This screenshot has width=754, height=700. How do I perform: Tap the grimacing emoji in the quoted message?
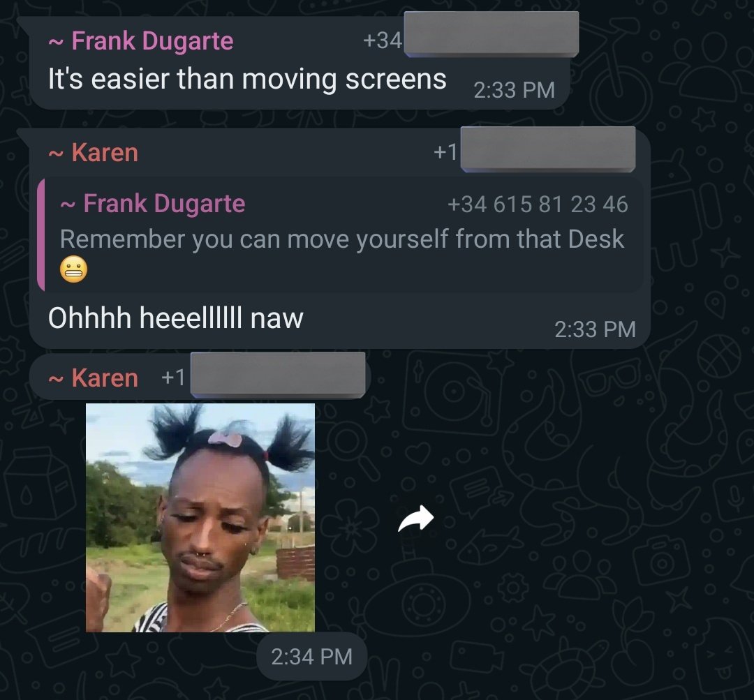point(73,269)
